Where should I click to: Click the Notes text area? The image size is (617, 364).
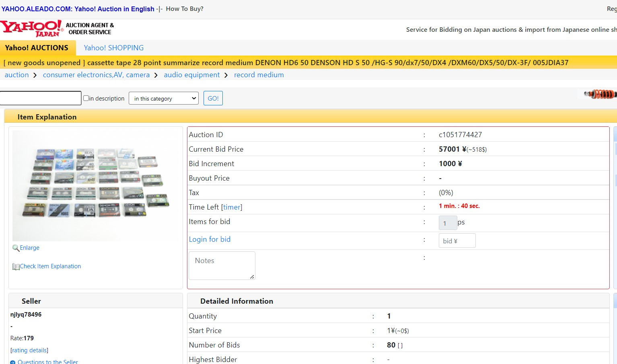click(222, 265)
